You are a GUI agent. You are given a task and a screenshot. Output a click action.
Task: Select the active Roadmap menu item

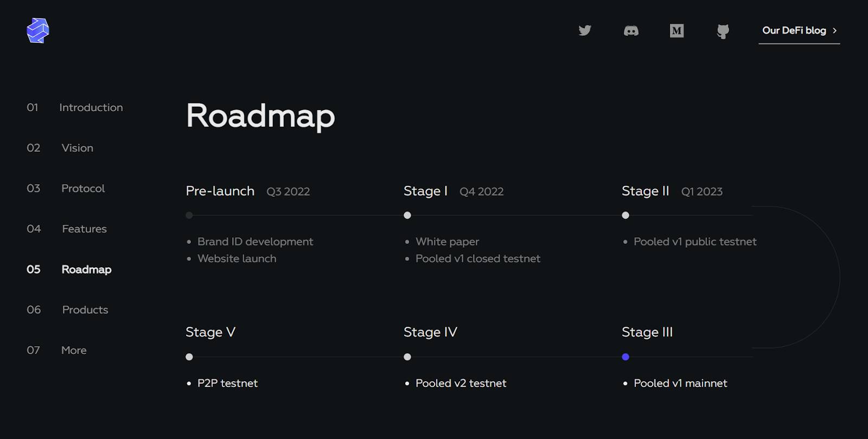86,269
